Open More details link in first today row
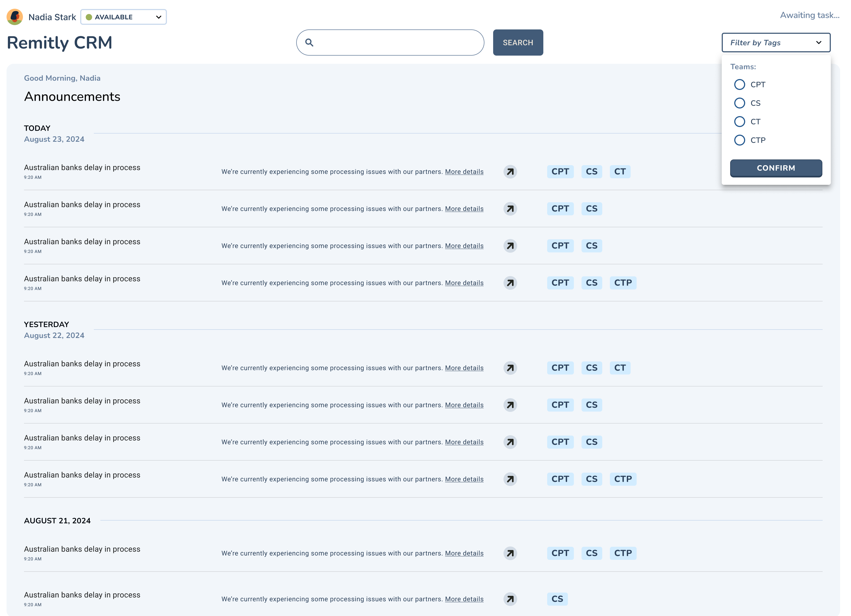 click(x=464, y=172)
